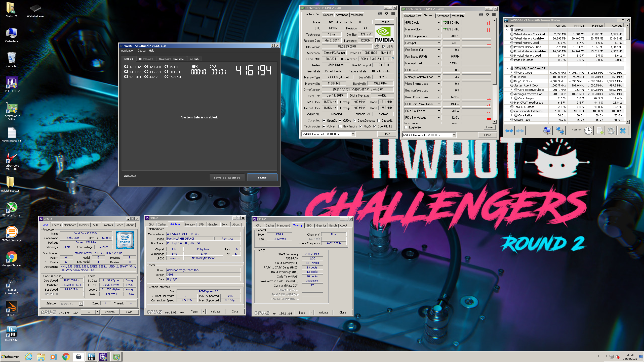This screenshot has height=362, width=644.
Task: Toggle the OpenCL checkbox
Action: (324, 120)
